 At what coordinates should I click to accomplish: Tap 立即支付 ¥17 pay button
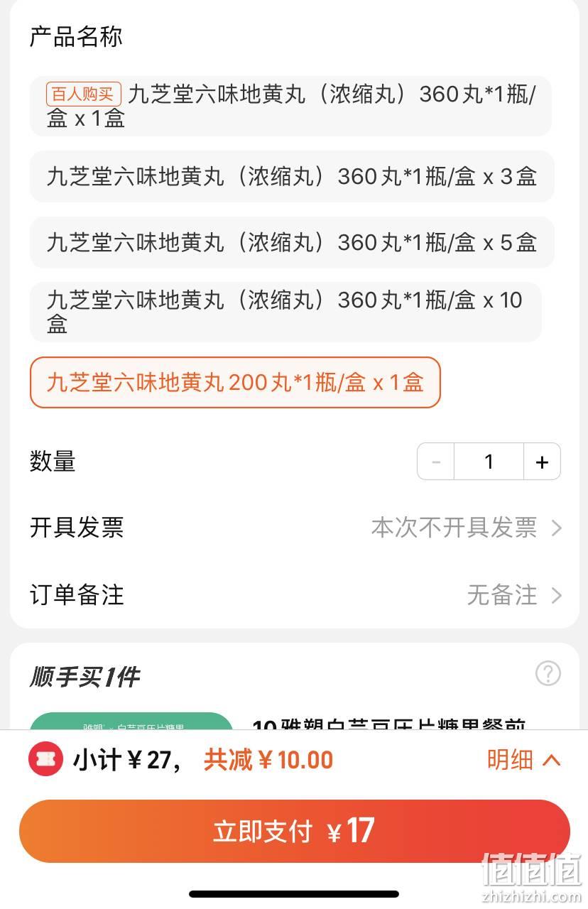click(295, 831)
